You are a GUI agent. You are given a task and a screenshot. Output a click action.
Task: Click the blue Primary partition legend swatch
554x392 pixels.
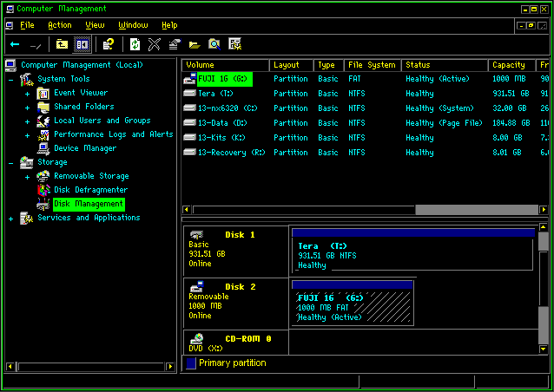coord(191,363)
